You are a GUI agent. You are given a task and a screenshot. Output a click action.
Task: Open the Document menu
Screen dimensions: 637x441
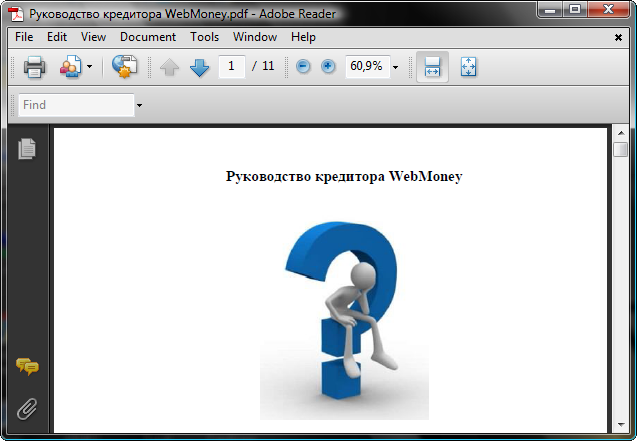click(x=148, y=37)
